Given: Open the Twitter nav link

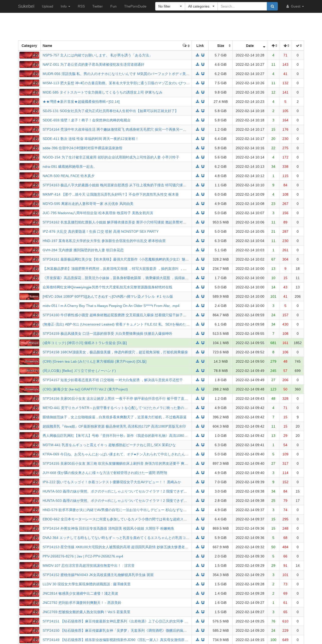Looking at the screenshot, I should point(98,6).
